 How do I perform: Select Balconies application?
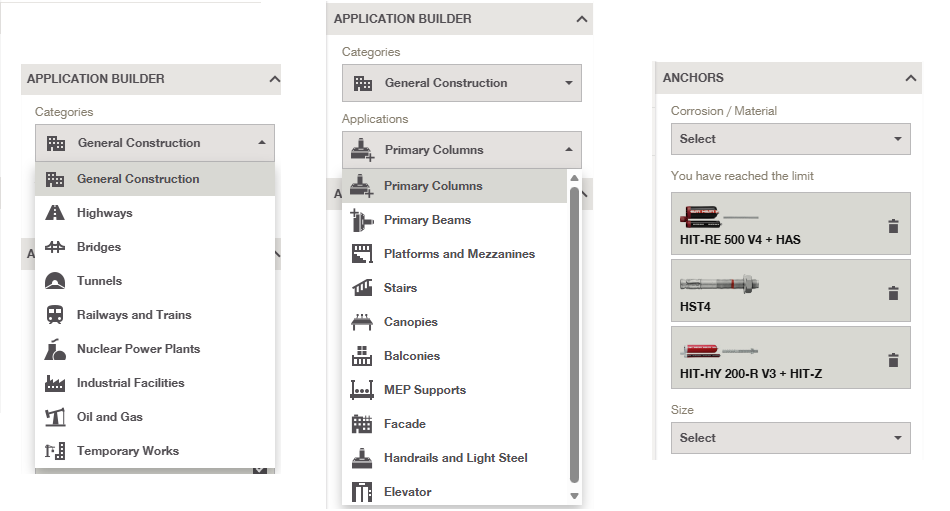pyautogui.click(x=454, y=356)
